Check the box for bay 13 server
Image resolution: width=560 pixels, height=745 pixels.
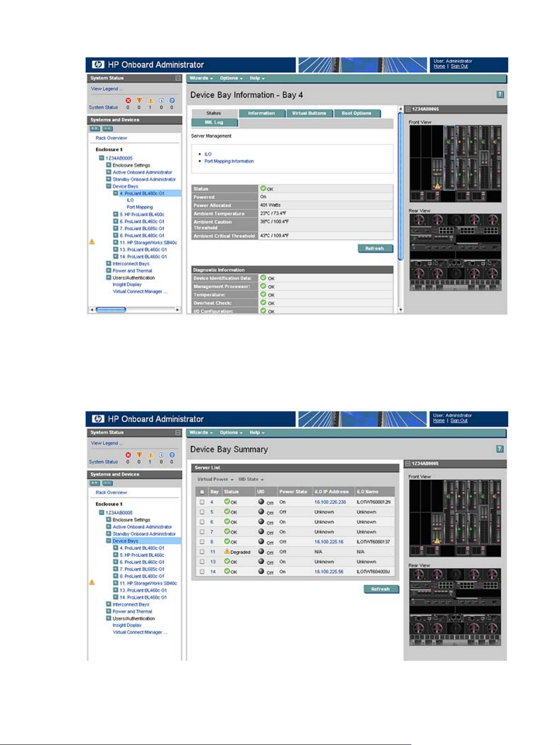(x=202, y=562)
